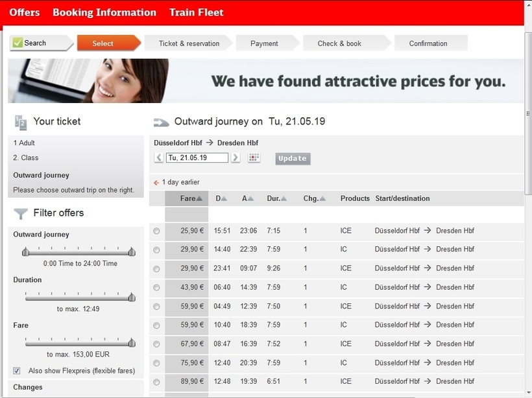Click the next day arrow beside date field

point(236,158)
